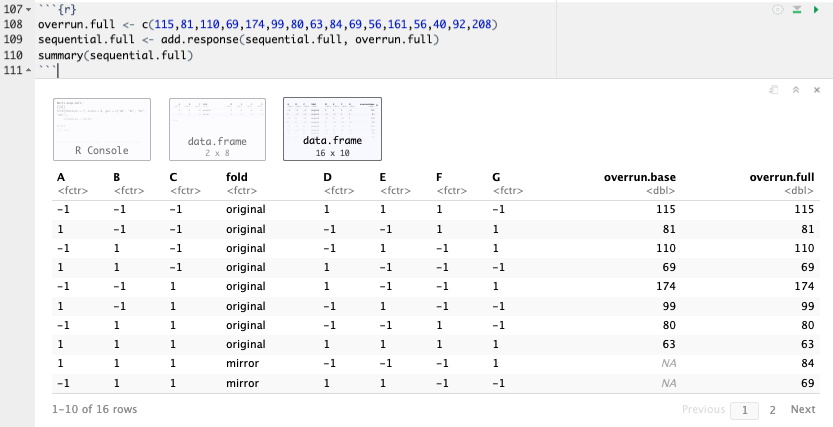833x427 pixels.
Task: Click overrun.base value 174
Action: [666, 286]
